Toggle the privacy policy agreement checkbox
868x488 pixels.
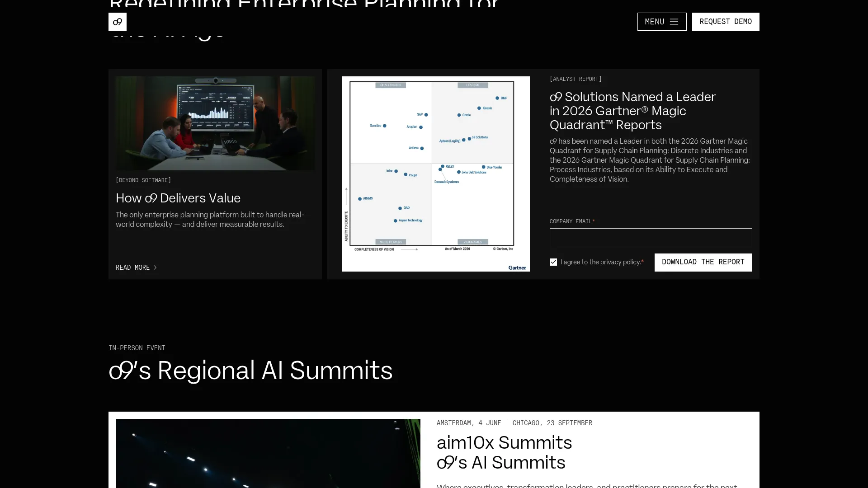tap(553, 262)
